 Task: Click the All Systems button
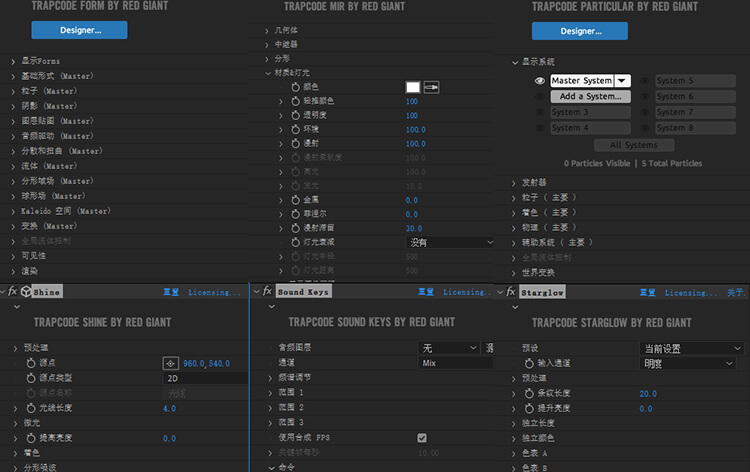tap(634, 145)
